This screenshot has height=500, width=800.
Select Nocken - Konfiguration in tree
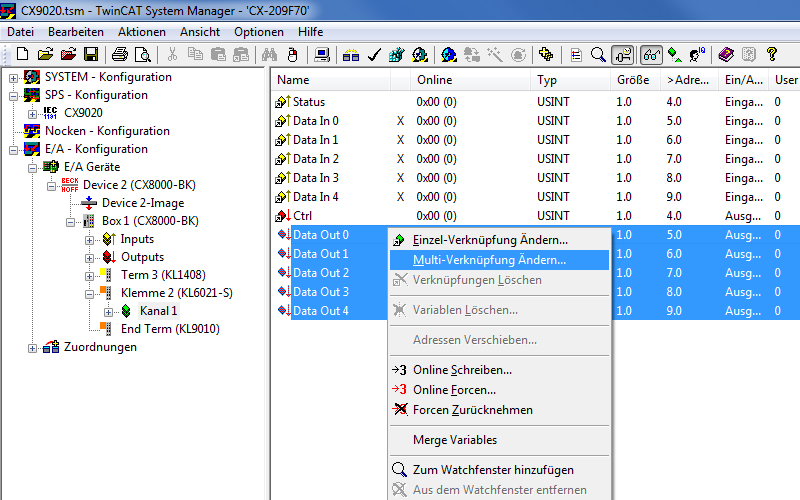coord(107,131)
